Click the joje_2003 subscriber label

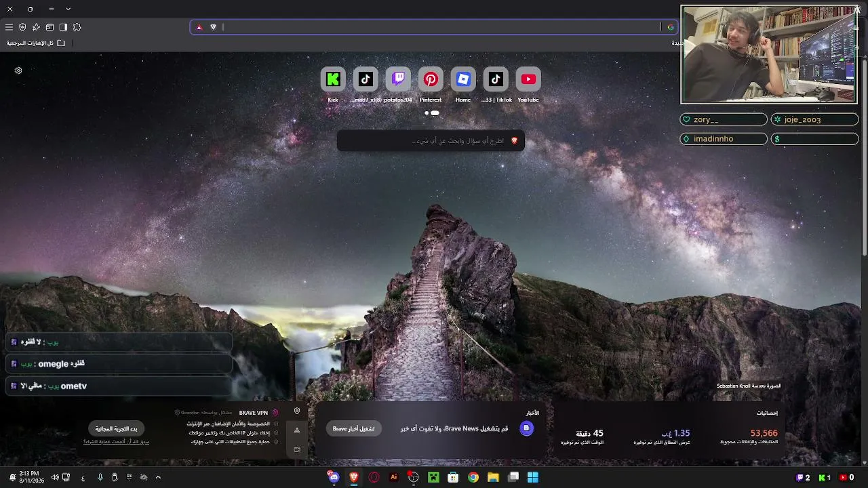[815, 119]
